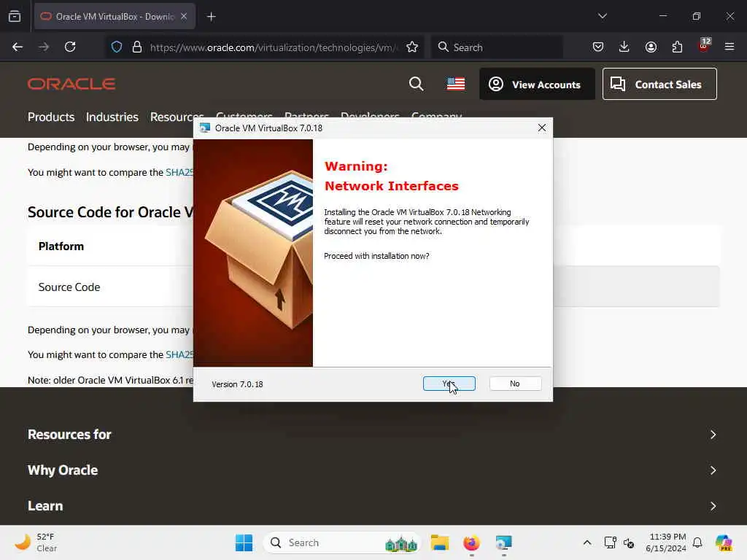Viewport: 747px width, 560px height.
Task: Open the Windows Start menu
Action: click(x=244, y=542)
